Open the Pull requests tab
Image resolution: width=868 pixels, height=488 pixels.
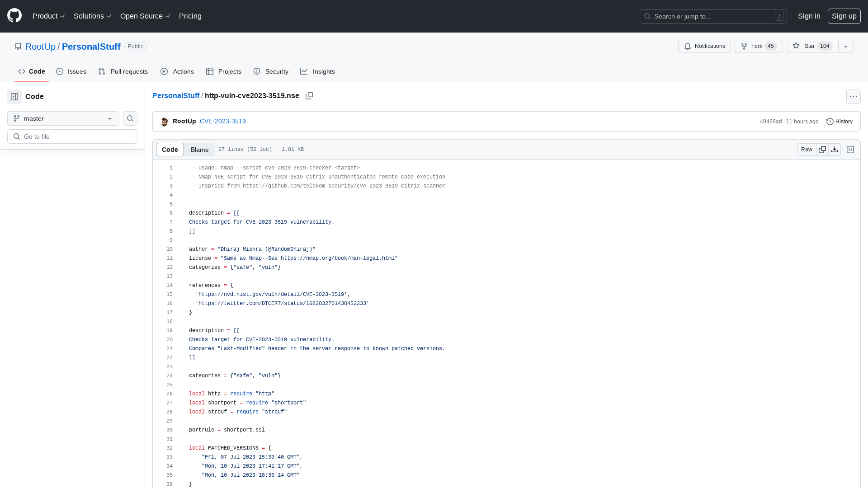(123, 71)
